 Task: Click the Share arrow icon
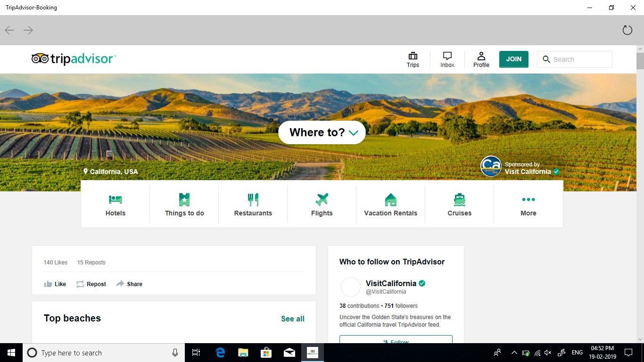coord(120,283)
